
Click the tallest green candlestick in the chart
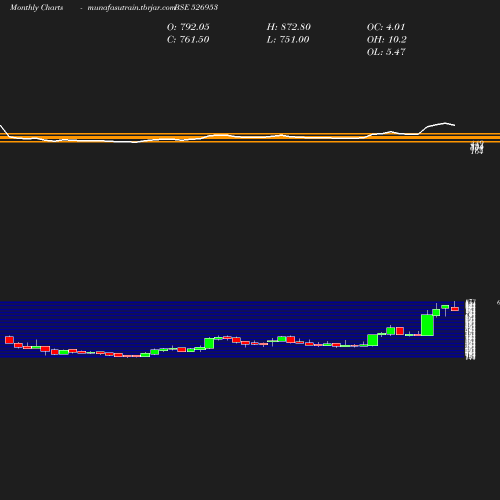pos(427,325)
